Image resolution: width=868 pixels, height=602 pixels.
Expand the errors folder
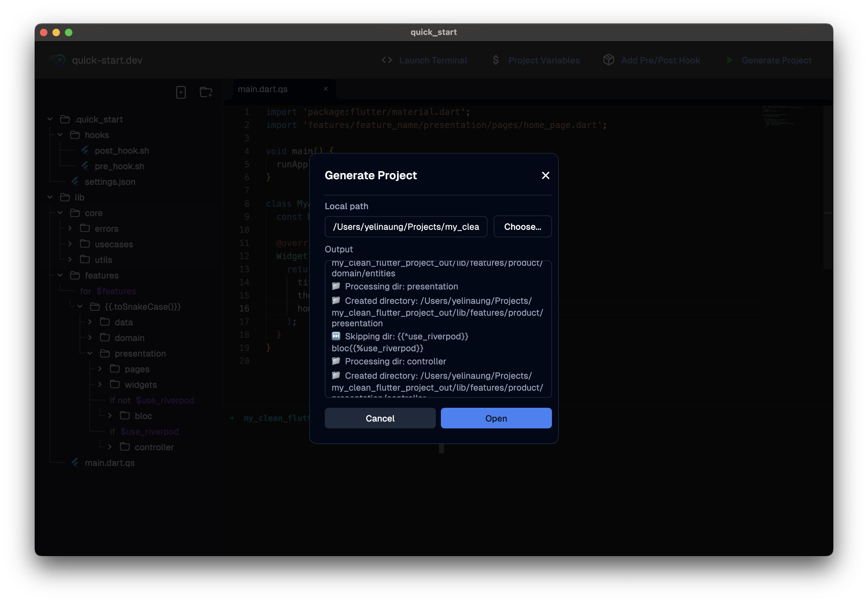[70, 228]
